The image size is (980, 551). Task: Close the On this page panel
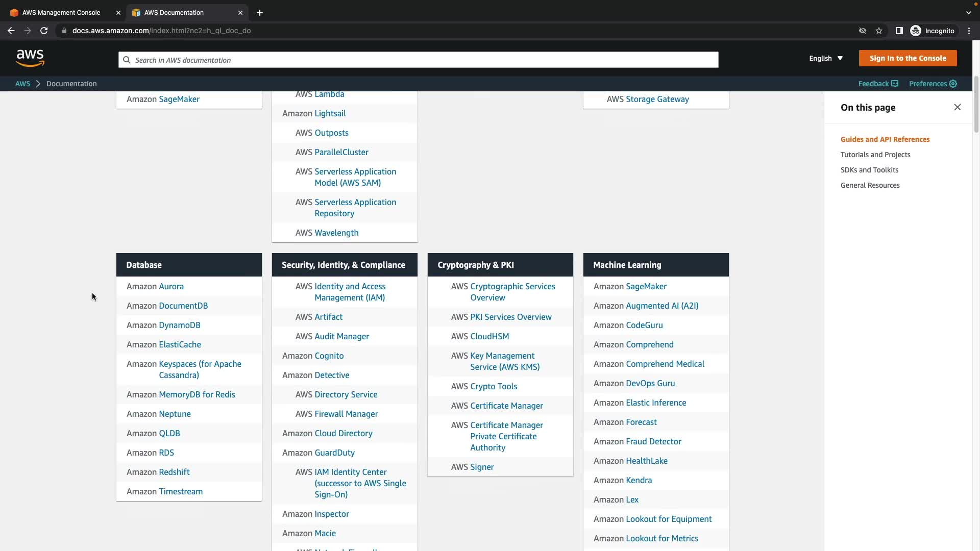pyautogui.click(x=957, y=107)
